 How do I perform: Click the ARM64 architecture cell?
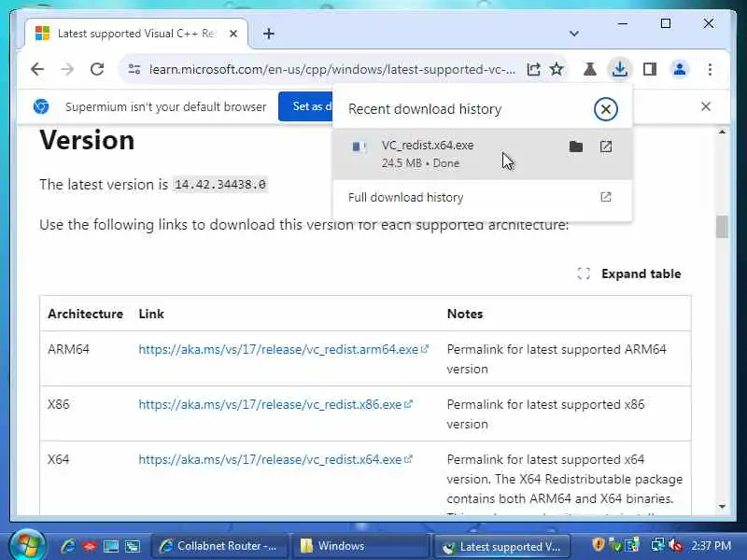(x=68, y=349)
